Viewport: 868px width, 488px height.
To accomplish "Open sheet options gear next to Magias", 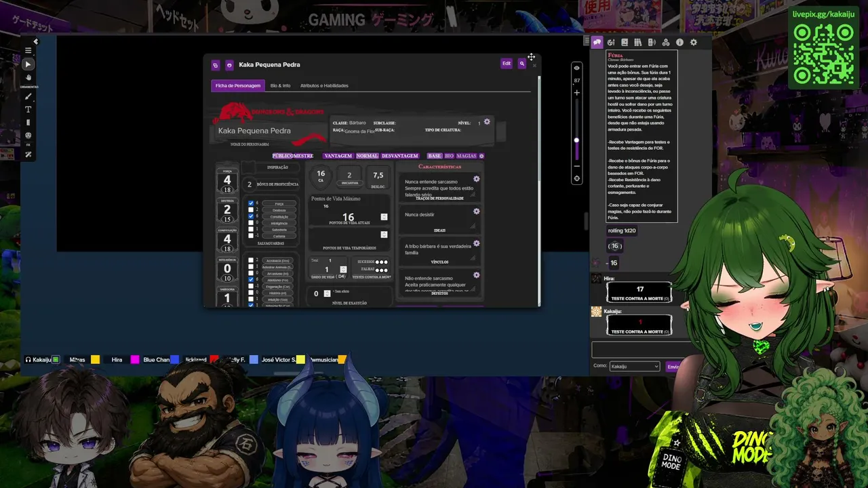I will pos(481,156).
